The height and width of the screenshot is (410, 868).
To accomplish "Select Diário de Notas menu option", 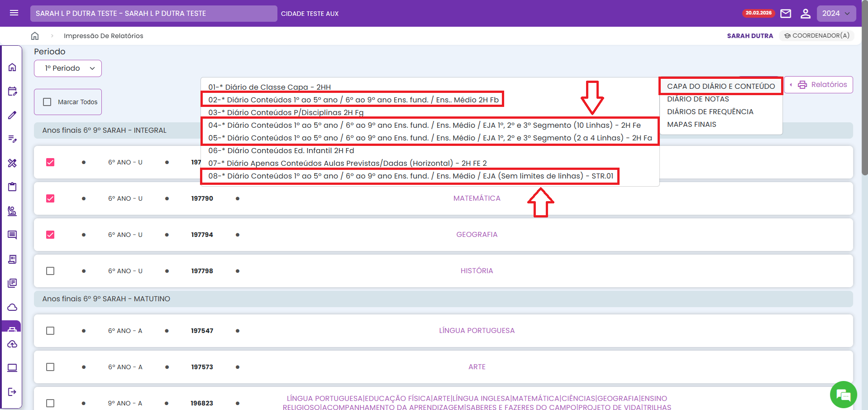I will (x=698, y=99).
